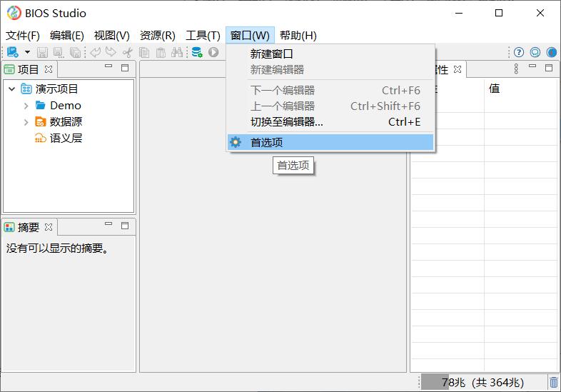This screenshot has height=392, width=561.
Task: Choose 切换至编辑器... menu entry
Action: click(330, 122)
